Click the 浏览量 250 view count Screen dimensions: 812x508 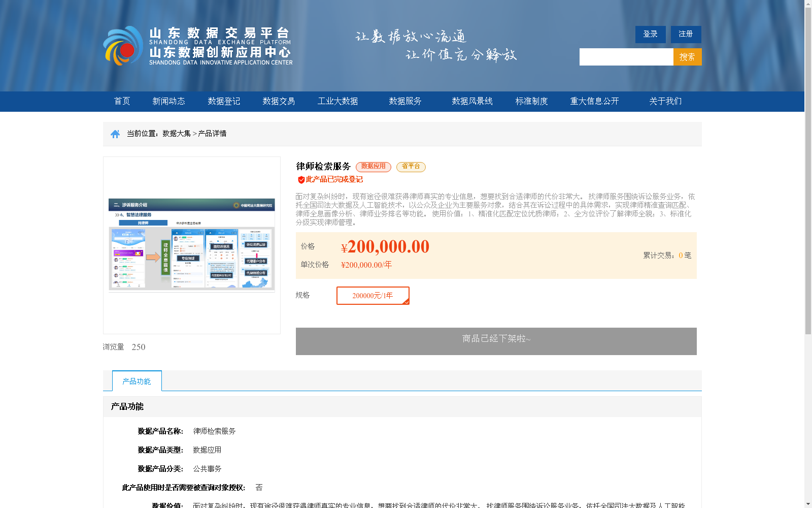pyautogui.click(x=124, y=347)
